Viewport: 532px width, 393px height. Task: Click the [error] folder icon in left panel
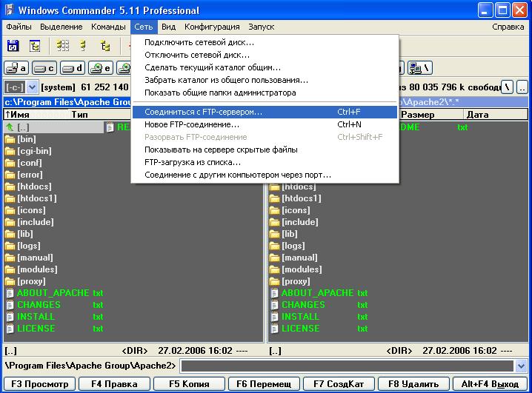[10, 175]
